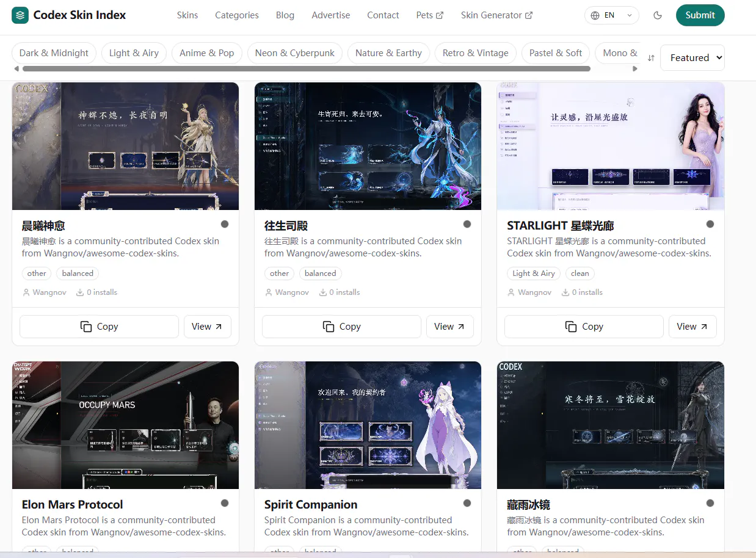Click the 往生司殿 card title
This screenshot has height=558, width=756.
[286, 226]
